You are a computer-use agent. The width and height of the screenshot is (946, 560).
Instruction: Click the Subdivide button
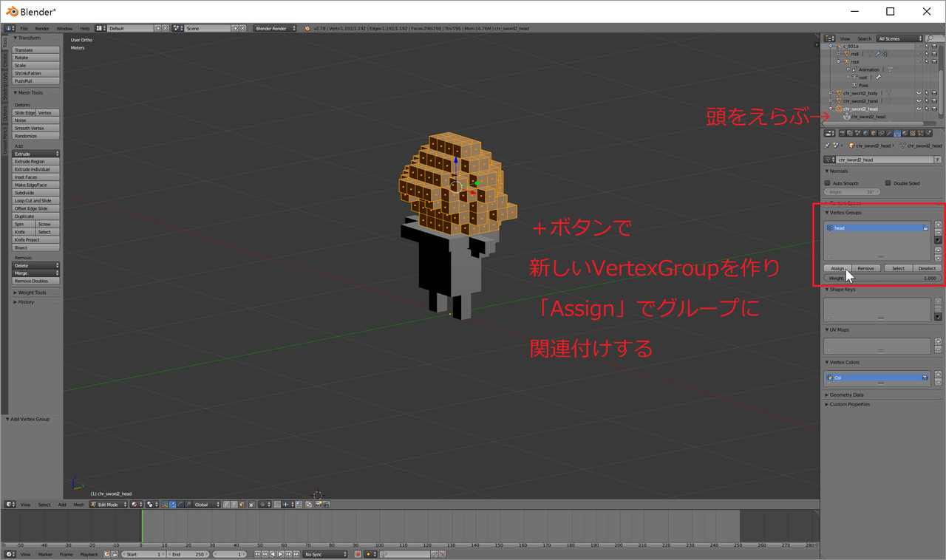coord(36,193)
